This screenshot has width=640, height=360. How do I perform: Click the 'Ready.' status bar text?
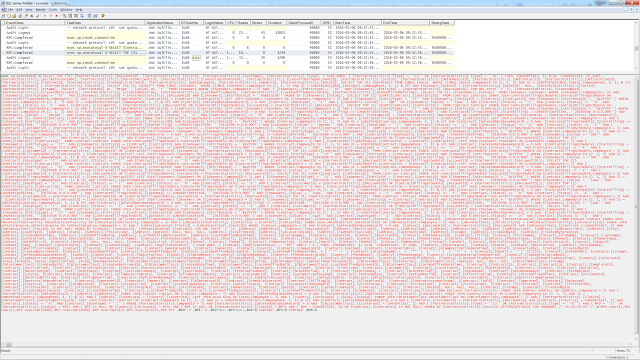pyautogui.click(x=6, y=351)
